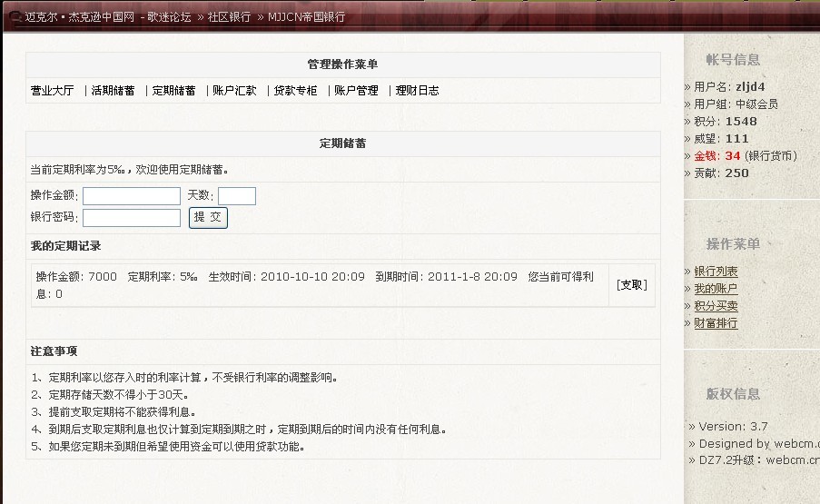Open 账户管理 from the menu
The image size is (820, 504).
click(356, 91)
